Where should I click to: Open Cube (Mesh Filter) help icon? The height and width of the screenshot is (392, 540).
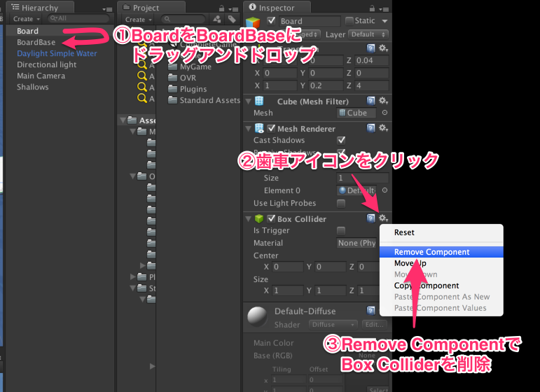371,101
